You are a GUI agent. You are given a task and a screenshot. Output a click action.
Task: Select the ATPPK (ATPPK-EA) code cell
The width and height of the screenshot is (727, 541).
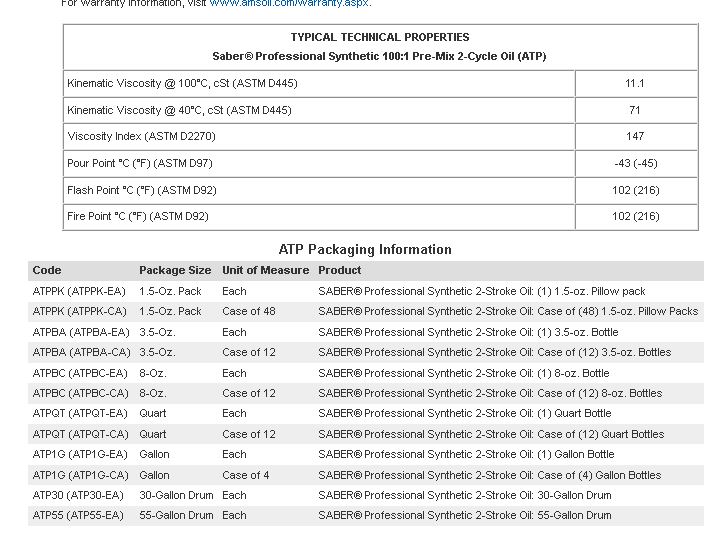point(79,291)
